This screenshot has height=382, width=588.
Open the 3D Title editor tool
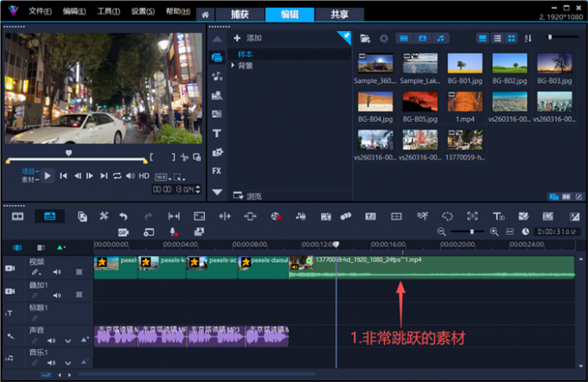498,216
